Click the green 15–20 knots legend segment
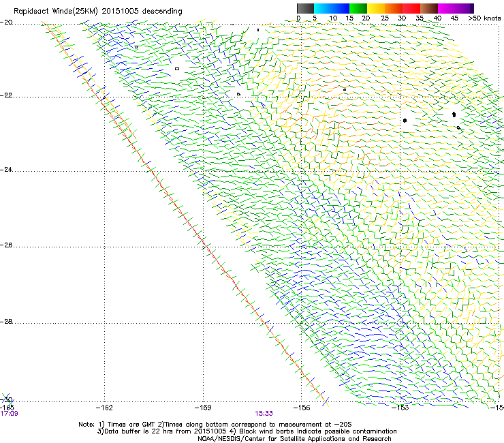Image resolution: width=504 pixels, height=443 pixels. click(x=358, y=8)
